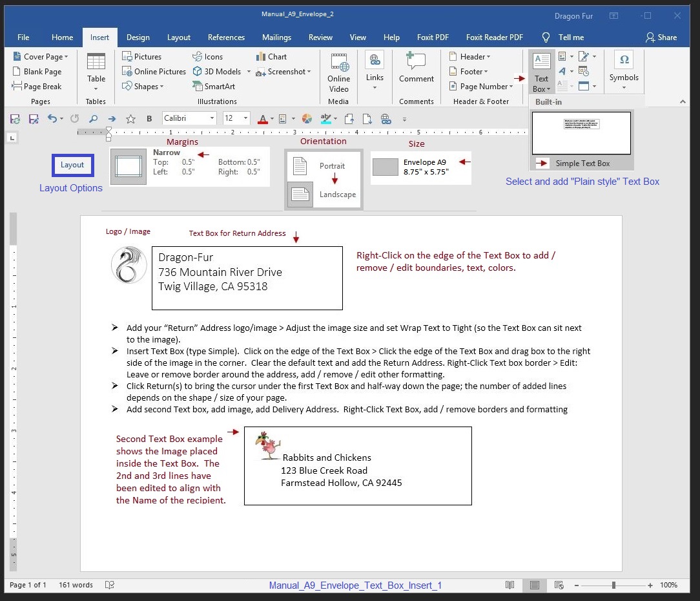Click the Cover Page button
700x601 pixels.
tap(41, 56)
